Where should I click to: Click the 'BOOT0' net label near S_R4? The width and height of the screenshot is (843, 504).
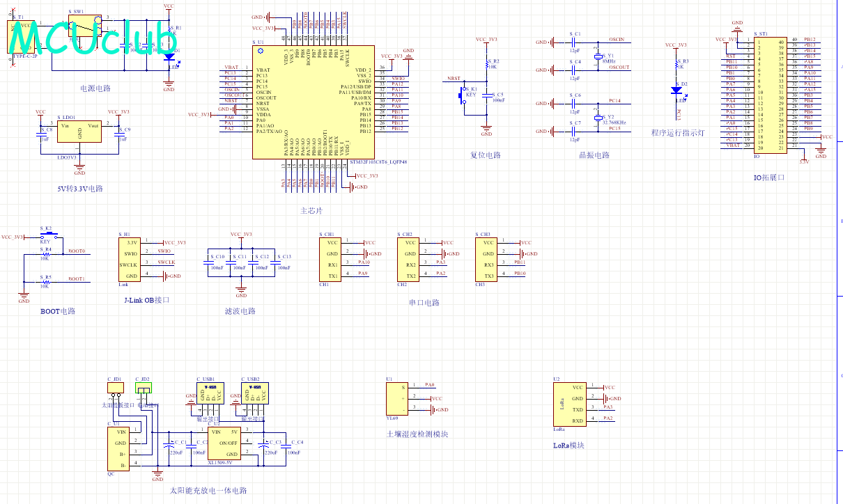tap(77, 251)
